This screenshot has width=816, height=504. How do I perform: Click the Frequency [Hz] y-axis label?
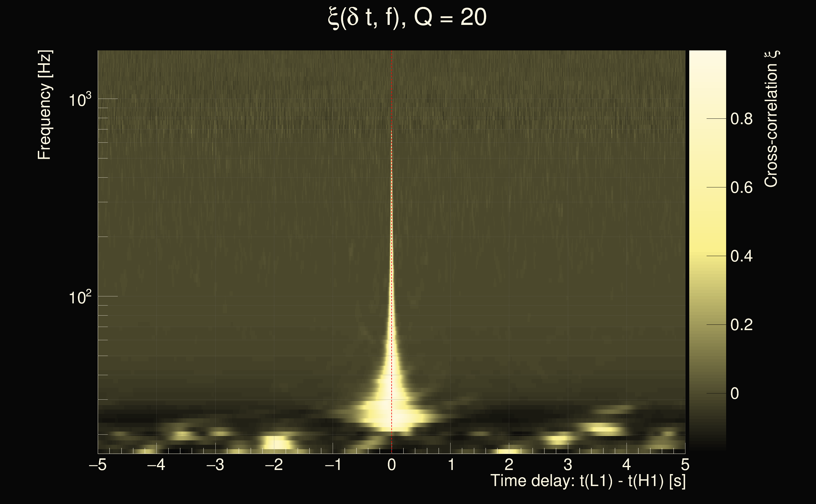point(44,105)
